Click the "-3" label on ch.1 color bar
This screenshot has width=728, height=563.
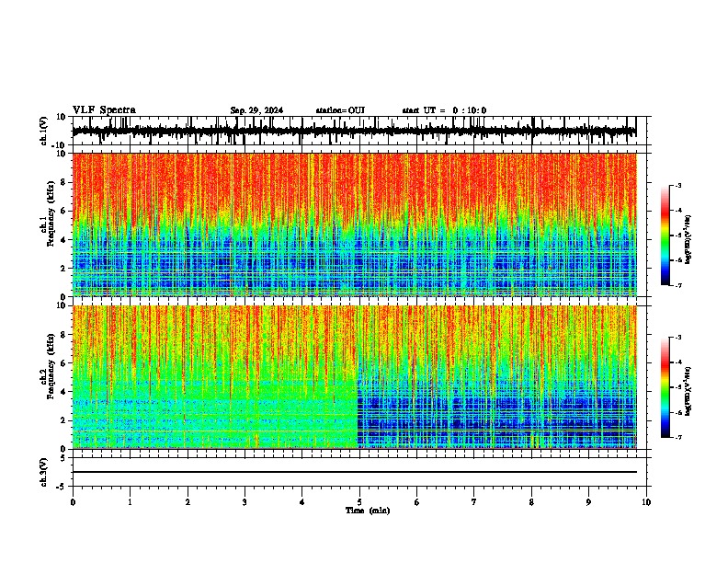pos(678,186)
